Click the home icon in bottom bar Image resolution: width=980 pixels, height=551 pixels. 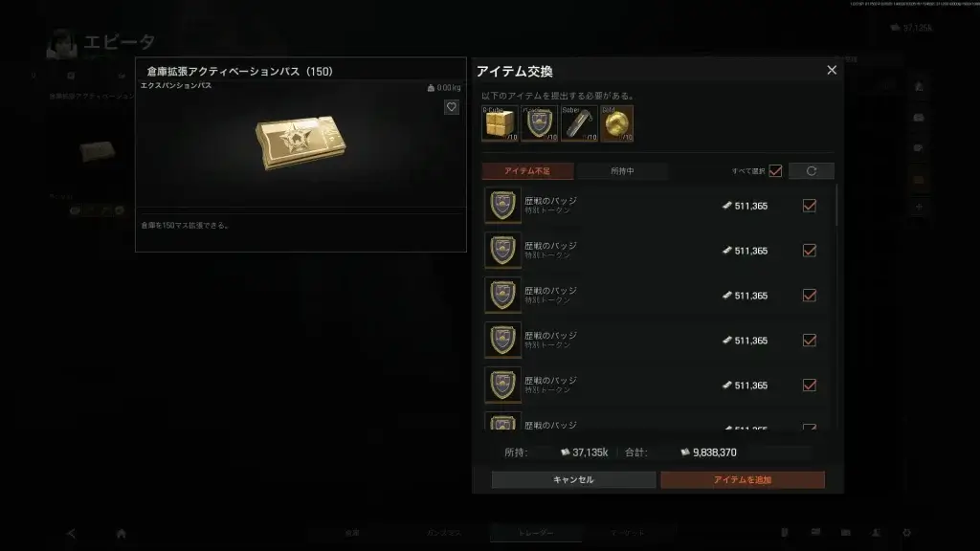point(122,534)
